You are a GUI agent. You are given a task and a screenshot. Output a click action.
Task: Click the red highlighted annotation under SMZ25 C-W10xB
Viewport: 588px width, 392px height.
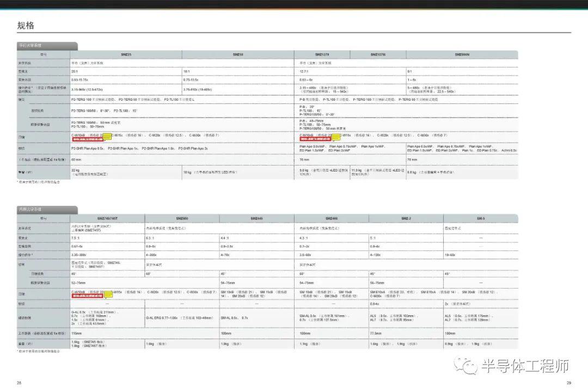point(87,139)
